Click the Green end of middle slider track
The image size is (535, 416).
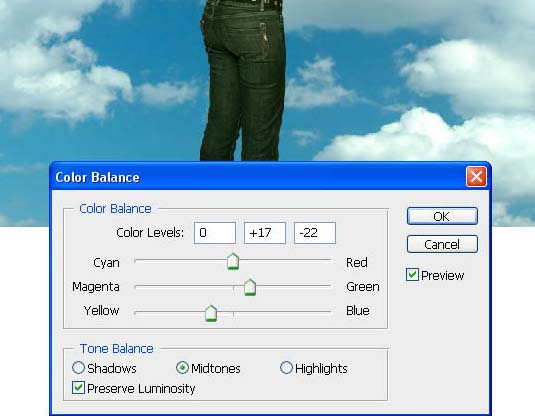329,286
